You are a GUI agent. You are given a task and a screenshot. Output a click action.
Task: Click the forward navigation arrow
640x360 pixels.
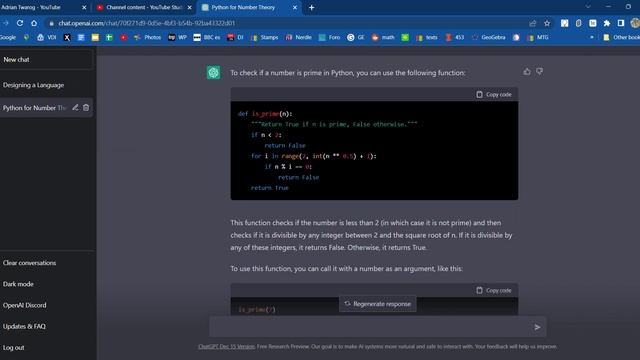coord(5,23)
